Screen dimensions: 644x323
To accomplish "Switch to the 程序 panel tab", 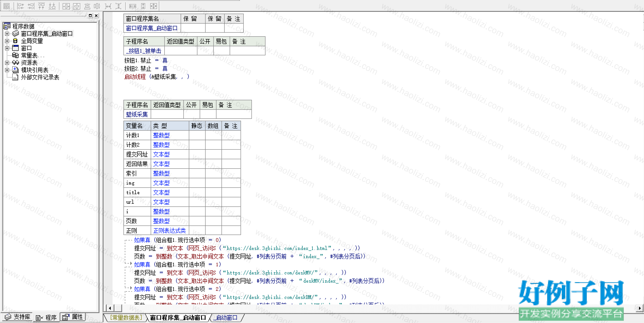I will (x=46, y=317).
